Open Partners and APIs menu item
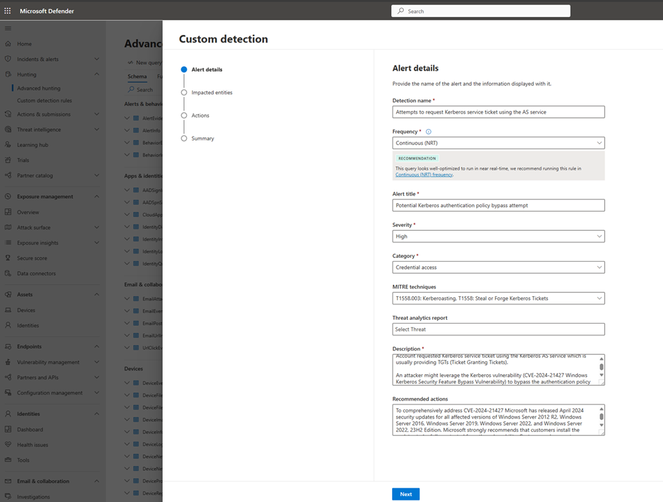The height and width of the screenshot is (502, 663). pos(38,377)
